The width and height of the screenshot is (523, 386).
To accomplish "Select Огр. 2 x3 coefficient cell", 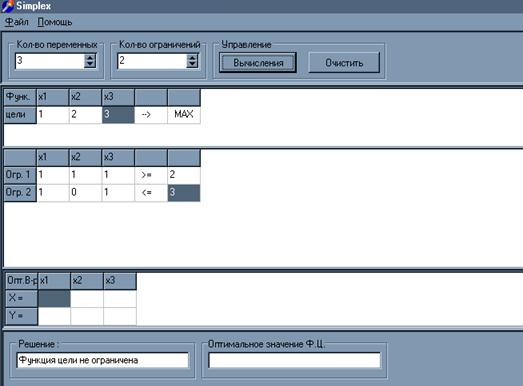I will (118, 193).
